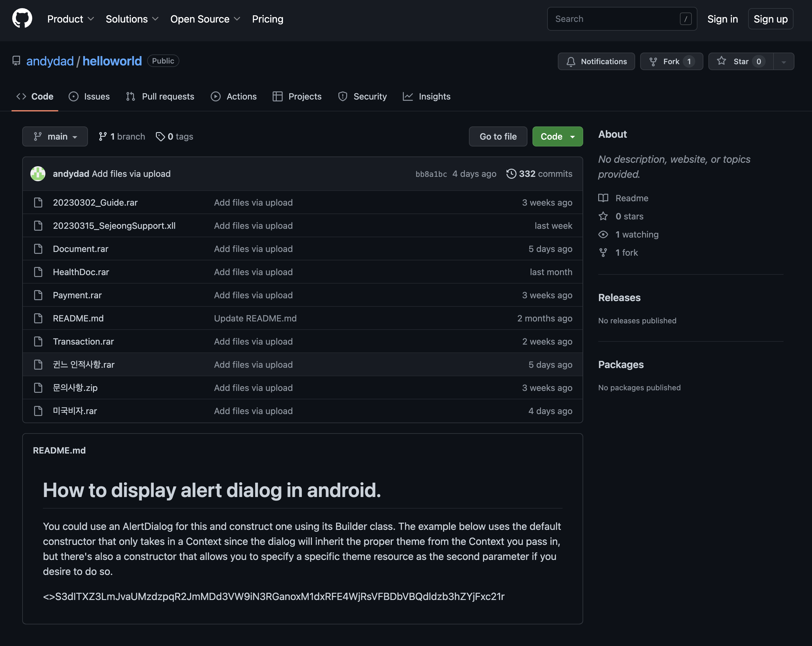Screen dimensions: 812x646
Task: Click the star icon in Star button
Action: click(x=722, y=61)
